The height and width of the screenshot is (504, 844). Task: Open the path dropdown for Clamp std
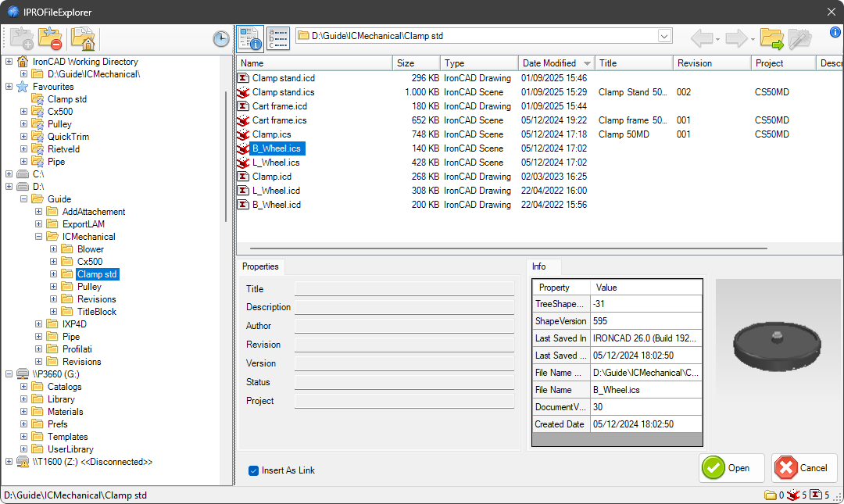click(x=664, y=36)
